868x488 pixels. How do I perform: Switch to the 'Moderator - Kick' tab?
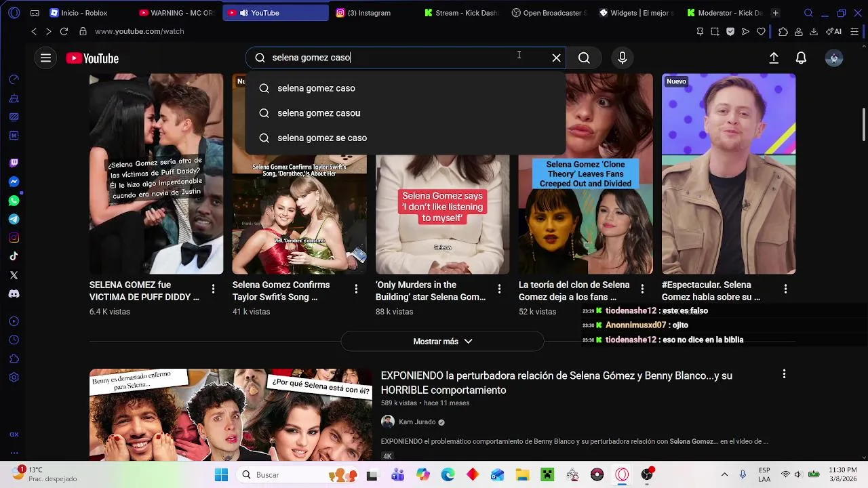[x=726, y=13]
